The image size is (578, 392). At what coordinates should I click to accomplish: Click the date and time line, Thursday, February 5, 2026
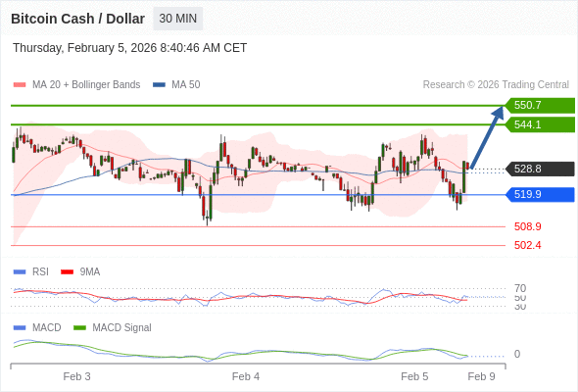[129, 48]
